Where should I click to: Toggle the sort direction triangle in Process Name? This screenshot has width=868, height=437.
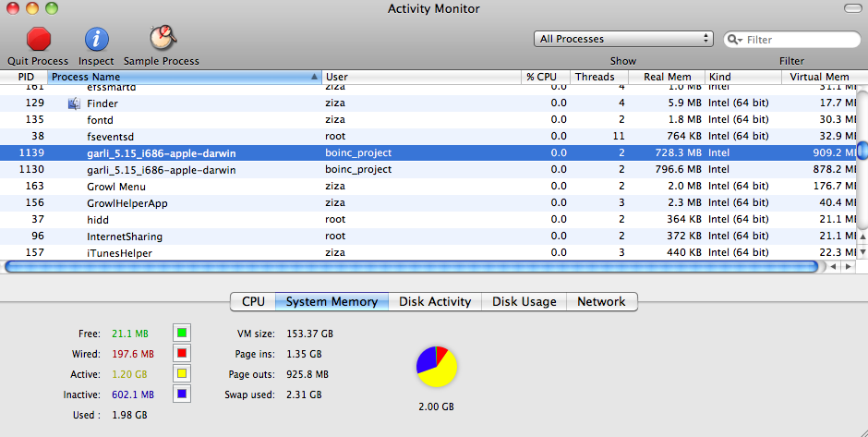tap(314, 77)
